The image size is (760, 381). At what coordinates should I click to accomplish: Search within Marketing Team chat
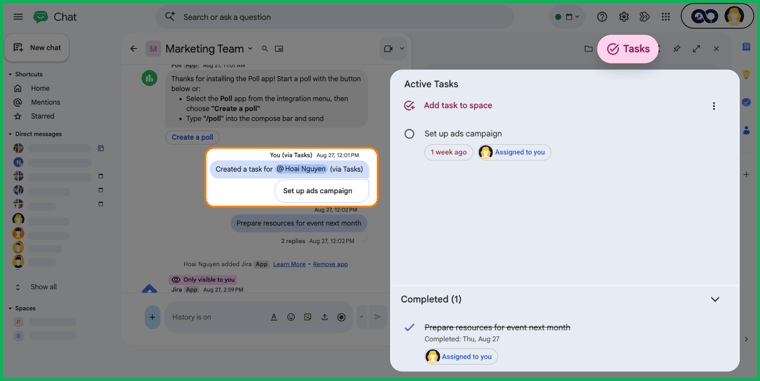coord(265,49)
